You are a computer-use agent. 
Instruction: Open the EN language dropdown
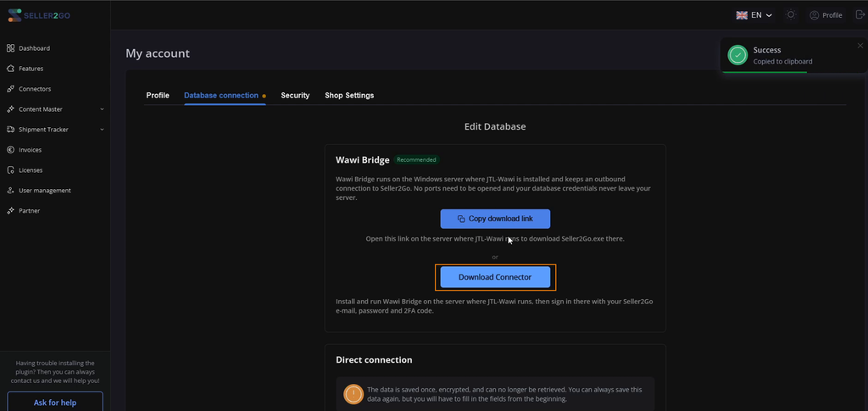pos(754,15)
